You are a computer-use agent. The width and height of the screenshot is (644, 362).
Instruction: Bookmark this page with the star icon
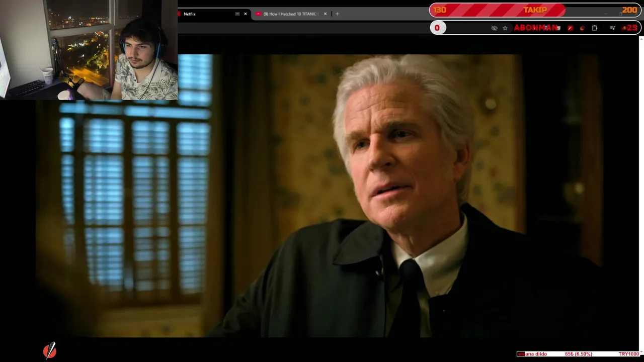pyautogui.click(x=505, y=28)
